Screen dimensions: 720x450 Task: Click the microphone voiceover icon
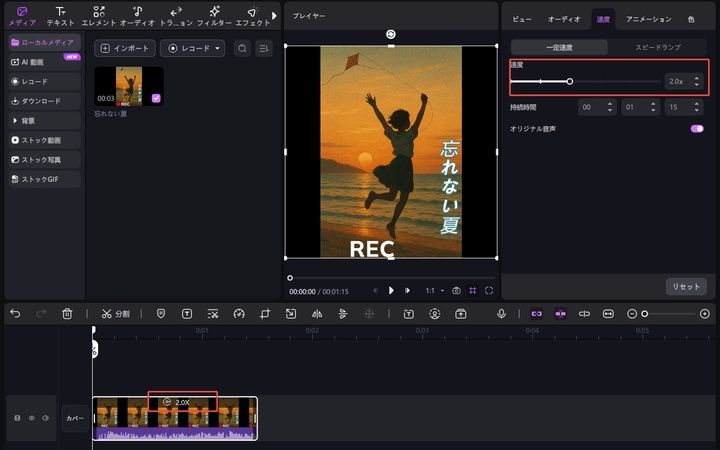[501, 313]
